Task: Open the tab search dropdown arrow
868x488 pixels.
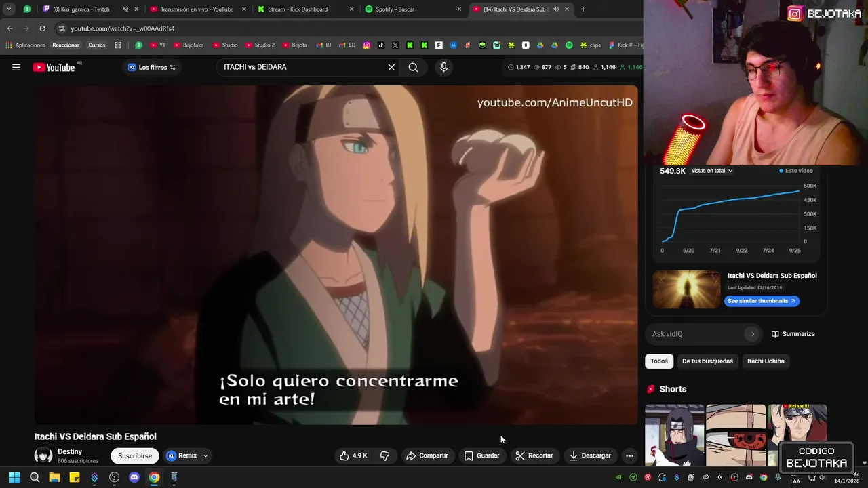Action: coord(9,9)
